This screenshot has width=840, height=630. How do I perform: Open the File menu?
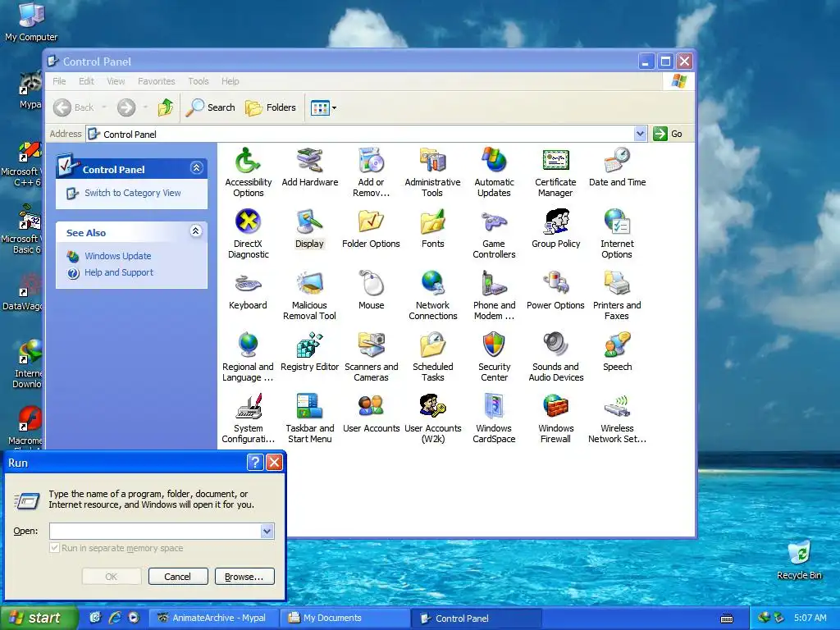[x=59, y=81]
